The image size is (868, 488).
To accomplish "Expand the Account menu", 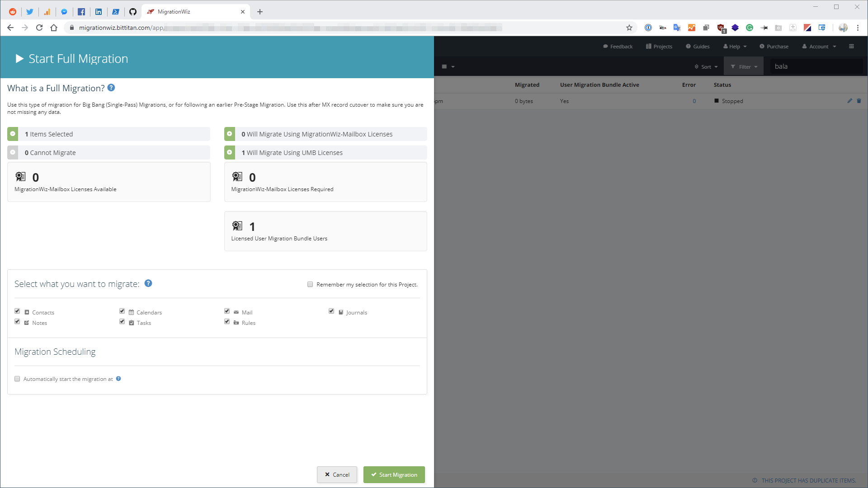I will [x=819, y=46].
